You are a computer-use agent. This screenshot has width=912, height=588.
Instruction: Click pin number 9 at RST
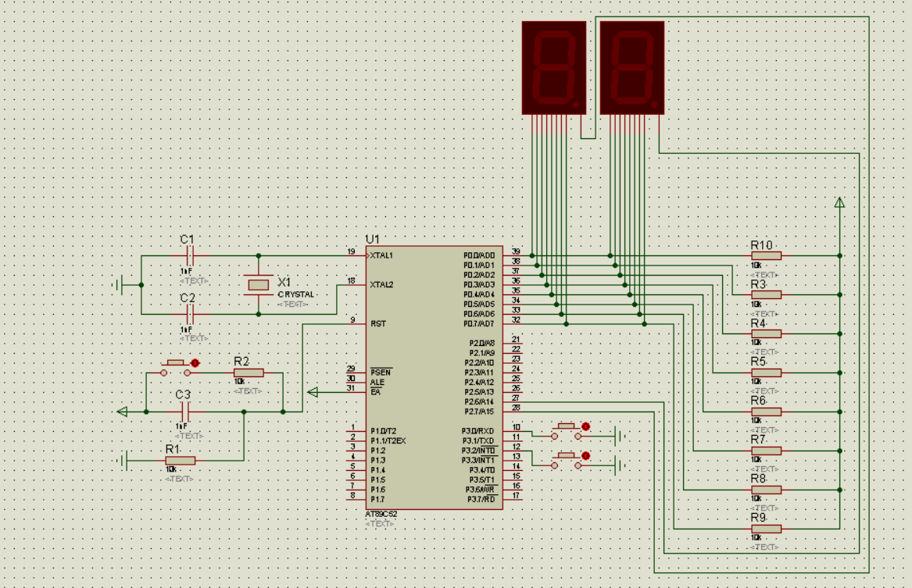tap(352, 320)
